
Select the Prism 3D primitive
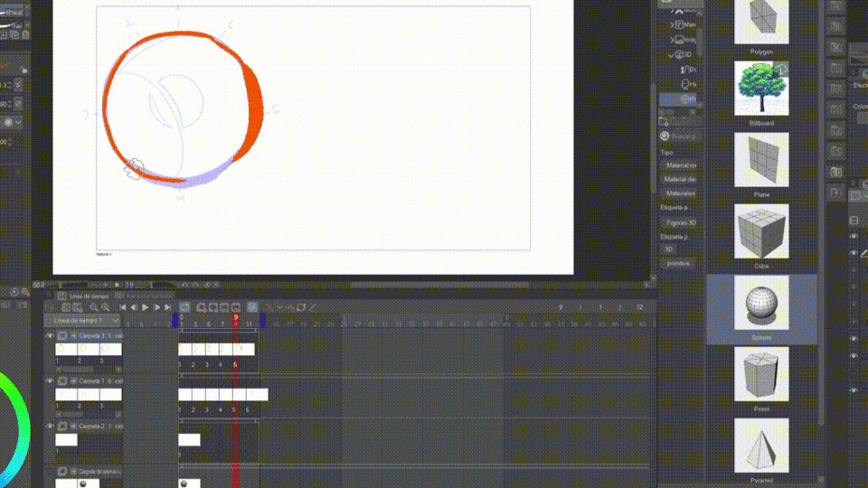click(761, 374)
